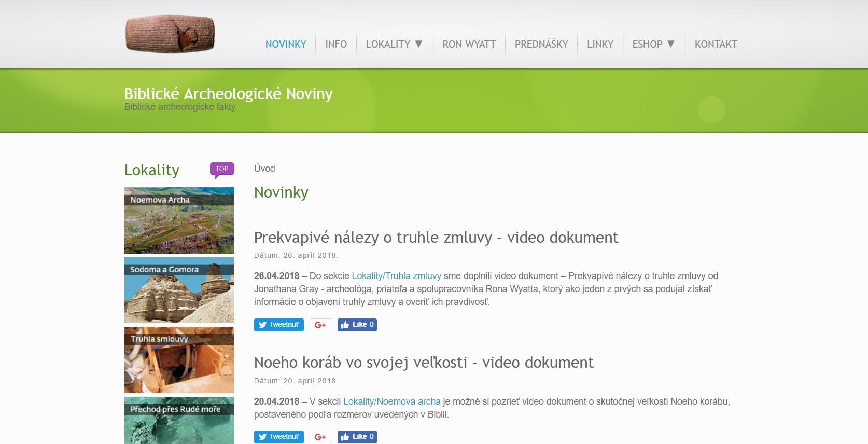Open the Noemova Archa thumbnail
The image size is (868, 444).
click(x=179, y=220)
